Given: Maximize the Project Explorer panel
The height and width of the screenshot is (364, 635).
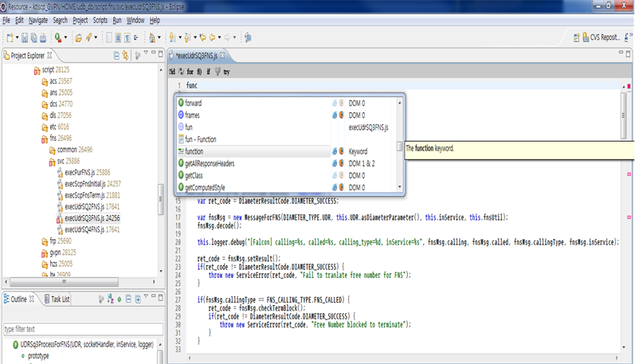Looking at the screenshot, I should (160, 53).
